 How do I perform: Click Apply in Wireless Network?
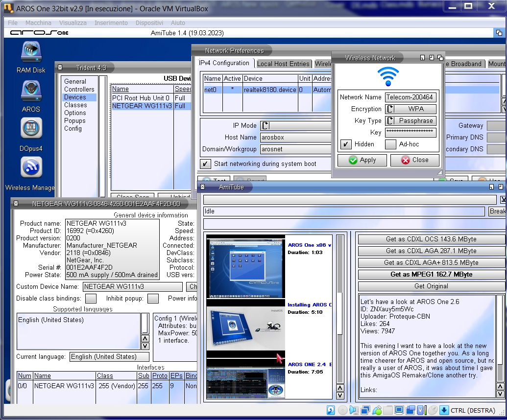pos(362,160)
